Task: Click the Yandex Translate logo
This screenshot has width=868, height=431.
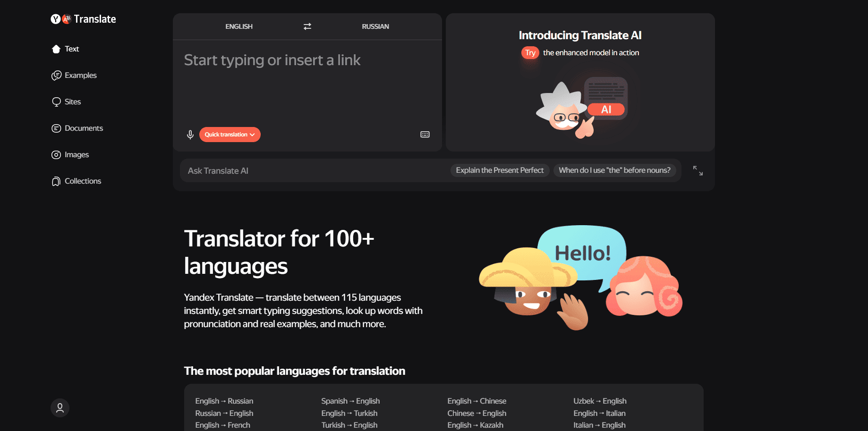Action: click(x=83, y=19)
